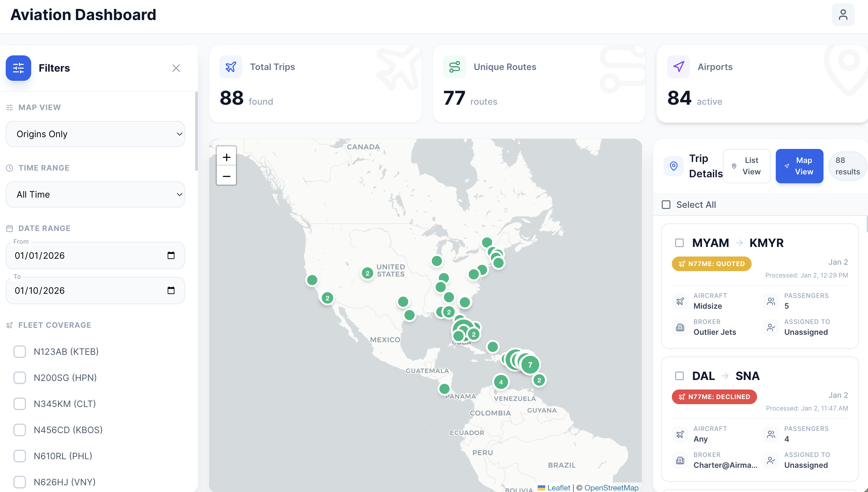Switch to Map View
The image size is (868, 492).
pyautogui.click(x=799, y=166)
